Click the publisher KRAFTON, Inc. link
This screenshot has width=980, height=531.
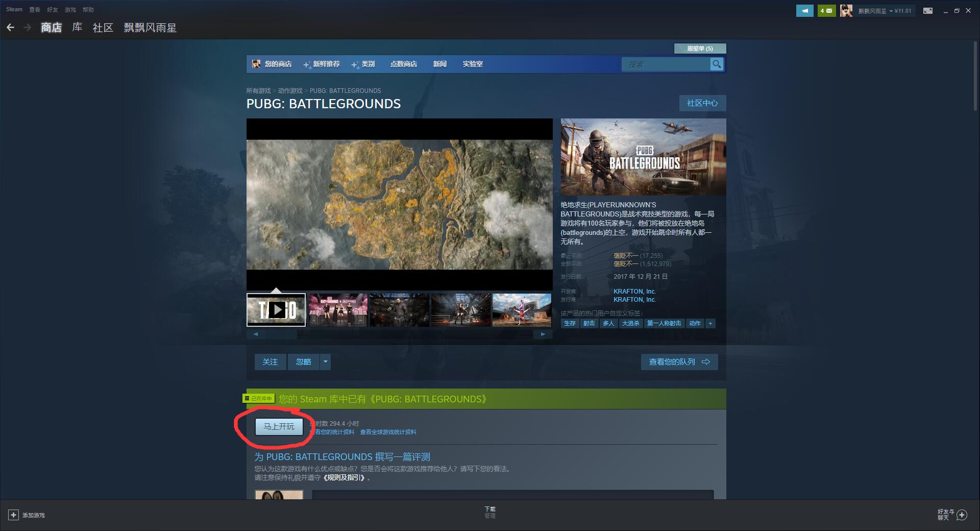pyautogui.click(x=634, y=300)
